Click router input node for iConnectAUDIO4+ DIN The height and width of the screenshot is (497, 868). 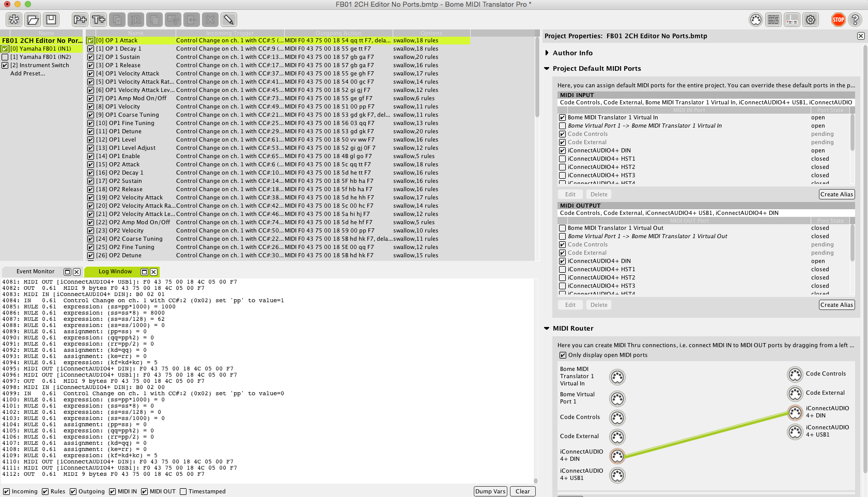[x=617, y=456]
